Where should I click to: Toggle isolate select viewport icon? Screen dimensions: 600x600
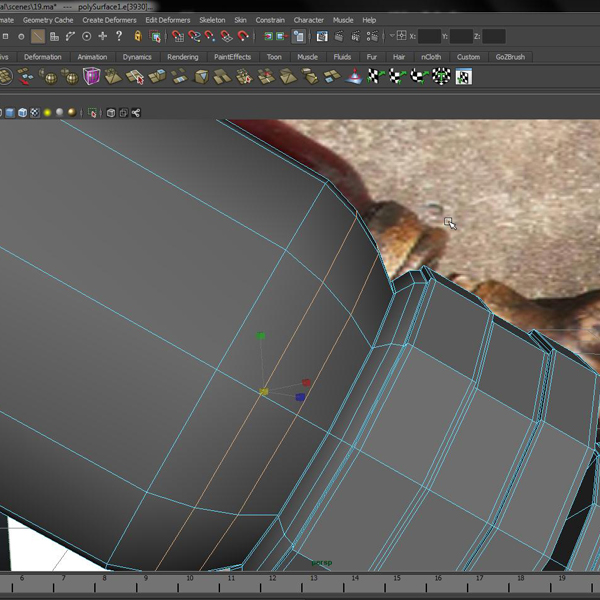92,112
